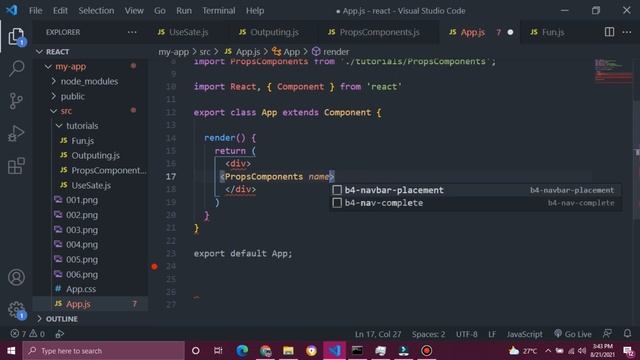Open Task View on taskbar
The image size is (640, 360).
click(x=218, y=351)
